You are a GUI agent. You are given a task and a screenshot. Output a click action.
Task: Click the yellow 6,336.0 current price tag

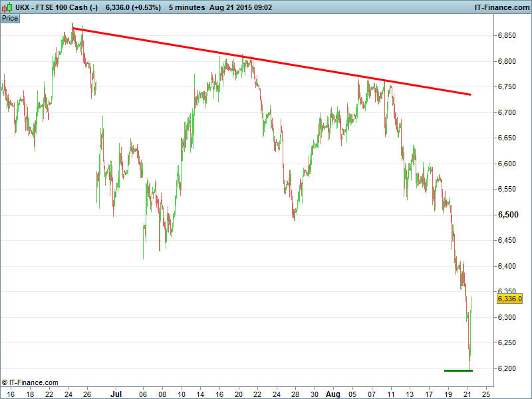pos(509,299)
